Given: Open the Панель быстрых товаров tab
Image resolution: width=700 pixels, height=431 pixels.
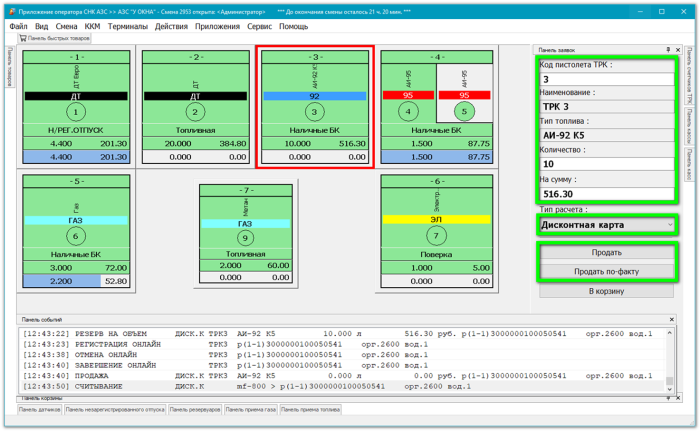Looking at the screenshot, I should tap(54, 38).
